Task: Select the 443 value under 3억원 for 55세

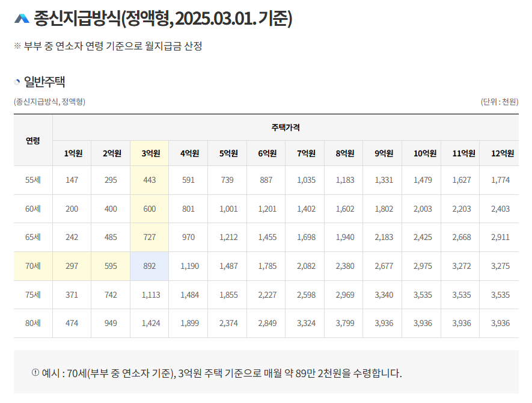Action: point(150,179)
